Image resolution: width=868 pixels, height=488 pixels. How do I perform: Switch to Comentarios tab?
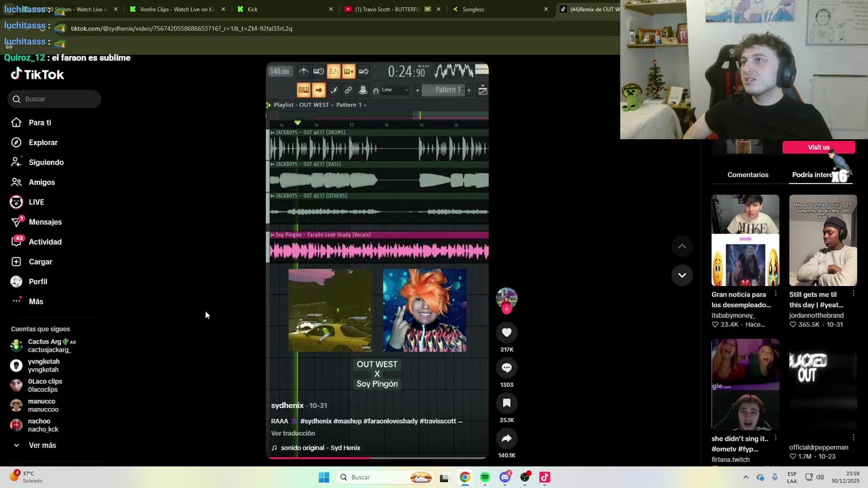click(x=748, y=175)
